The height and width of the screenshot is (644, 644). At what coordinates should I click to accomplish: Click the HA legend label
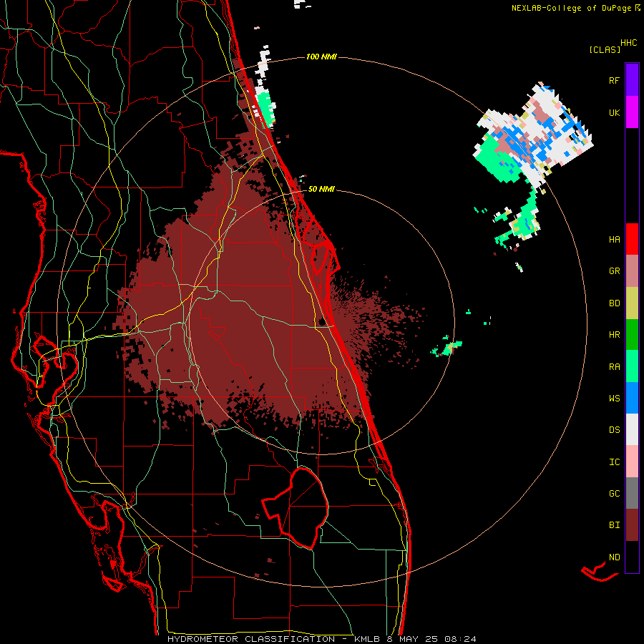coord(614,239)
